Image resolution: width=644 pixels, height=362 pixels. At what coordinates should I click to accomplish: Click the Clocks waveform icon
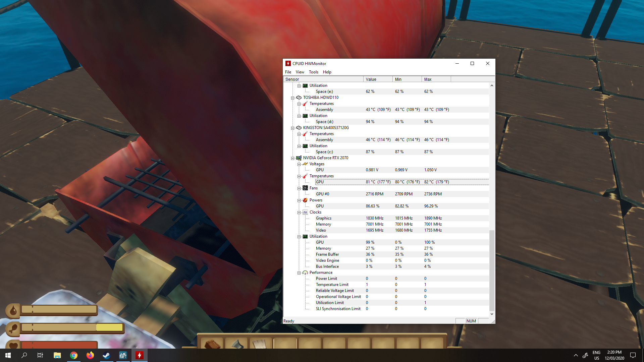click(305, 212)
